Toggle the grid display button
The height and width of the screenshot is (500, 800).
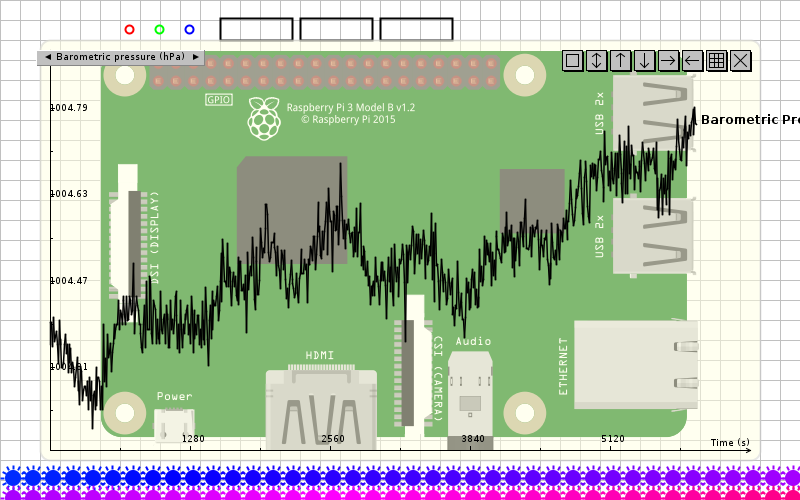716,61
